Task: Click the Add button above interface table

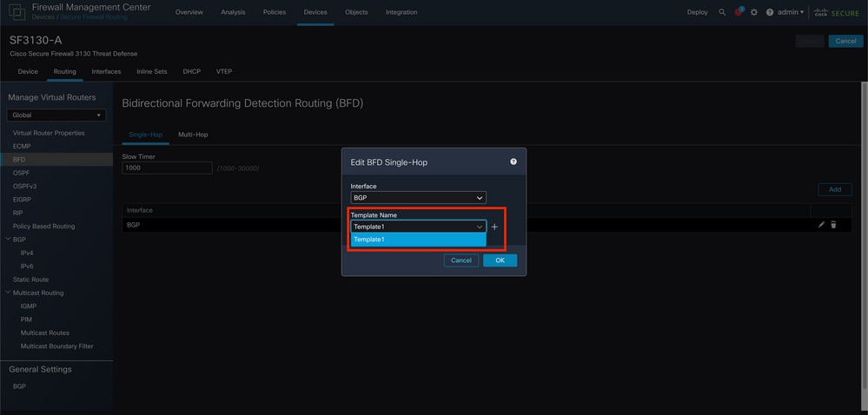Action: (835, 189)
